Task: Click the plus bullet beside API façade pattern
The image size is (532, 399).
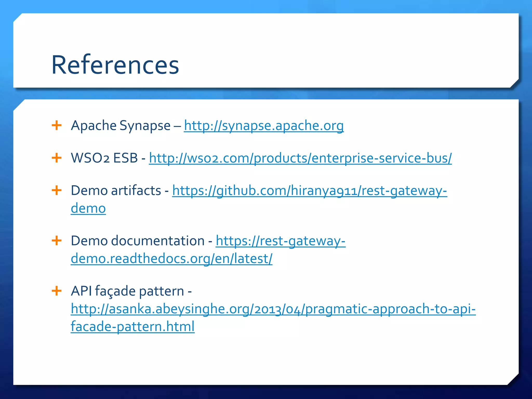Action: click(x=57, y=291)
